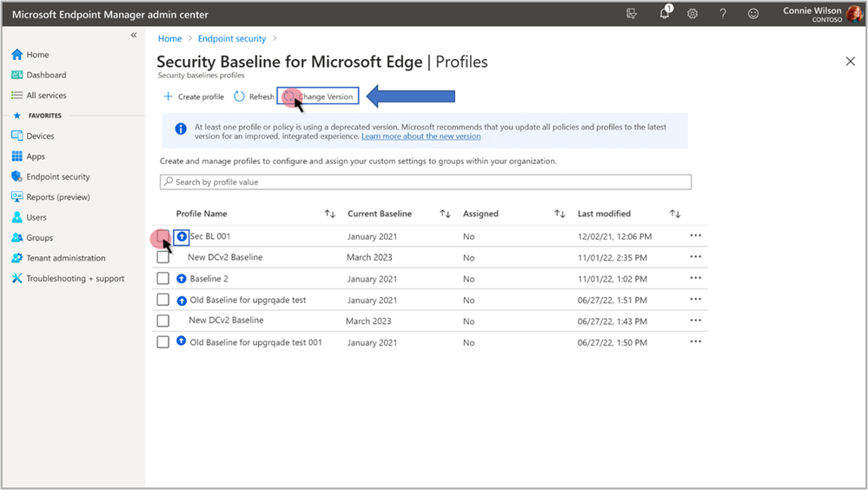Viewport: 868px width, 490px height.
Task: Select Old Baseline for upgrqade test 001 checkbox
Action: tap(162, 341)
